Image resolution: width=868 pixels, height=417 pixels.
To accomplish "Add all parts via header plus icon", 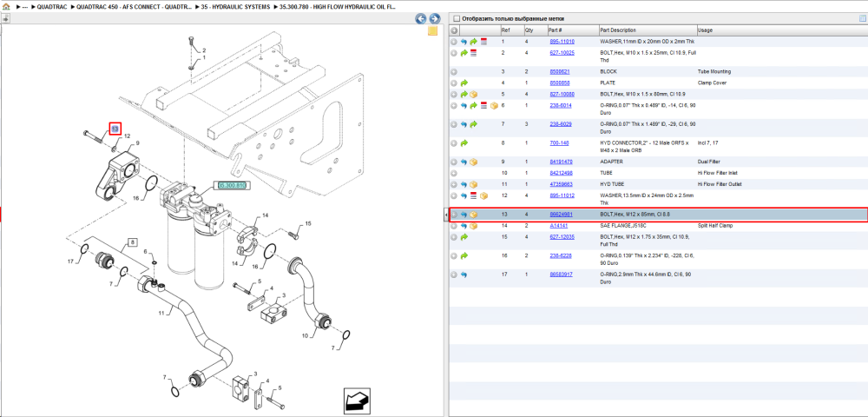I will coord(454,30).
